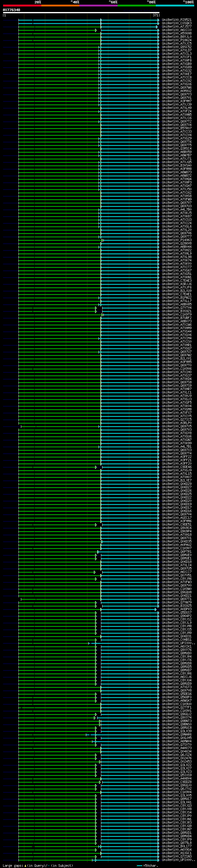The height and width of the screenshot is (868, 197).
Task: Select hit label UniRef100_A7XIF1
Action: pyautogui.click(x=177, y=57)
